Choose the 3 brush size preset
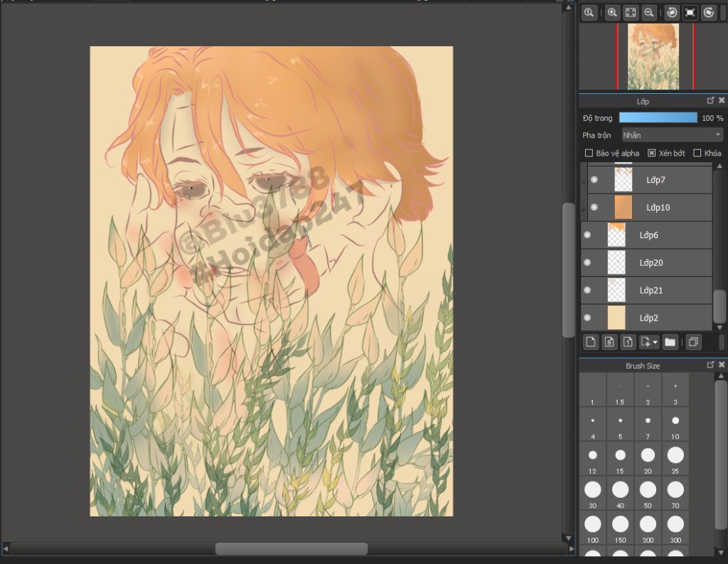The image size is (728, 564). 675,390
